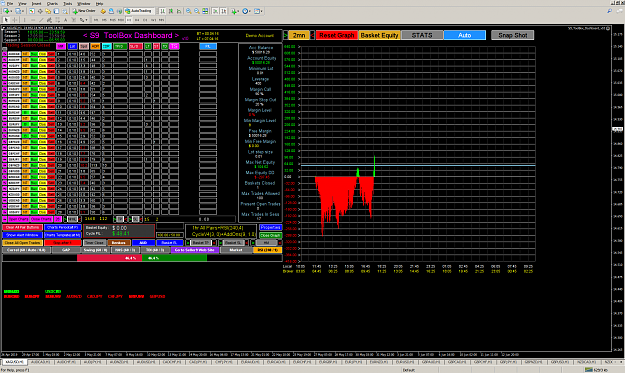Viewport: 625px width, 373px height.
Task: Toggle red square right of Basket TP
Action: 214,243
